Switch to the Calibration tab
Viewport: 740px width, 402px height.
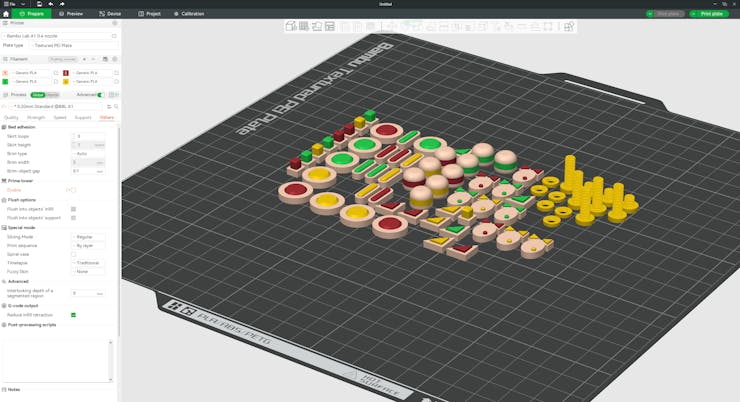[x=189, y=14]
